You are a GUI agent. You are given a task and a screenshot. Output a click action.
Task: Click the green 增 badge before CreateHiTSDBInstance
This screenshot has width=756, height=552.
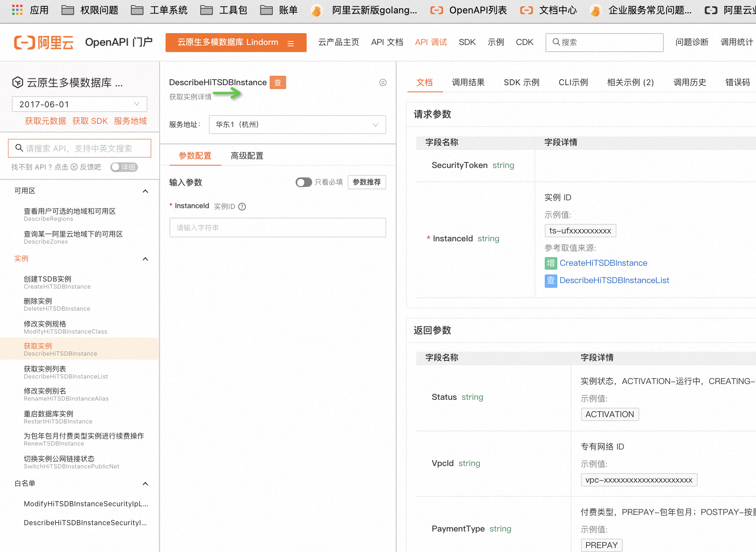tap(551, 263)
